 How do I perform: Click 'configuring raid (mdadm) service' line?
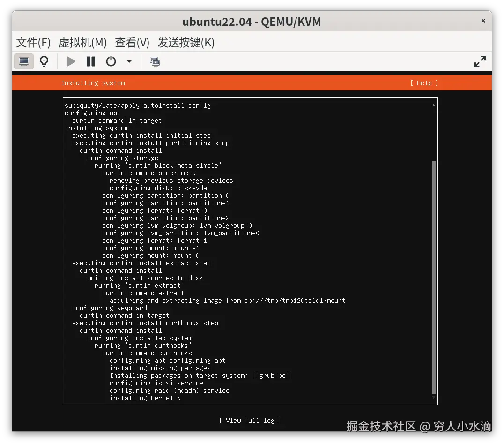click(170, 391)
